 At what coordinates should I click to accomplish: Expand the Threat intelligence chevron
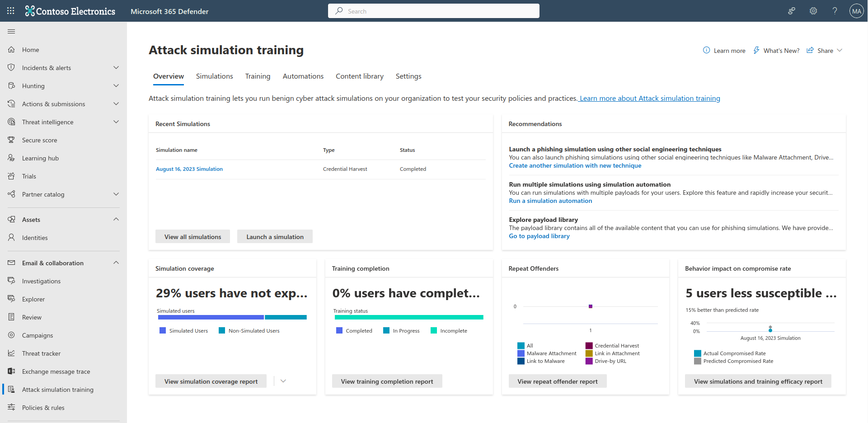(116, 122)
